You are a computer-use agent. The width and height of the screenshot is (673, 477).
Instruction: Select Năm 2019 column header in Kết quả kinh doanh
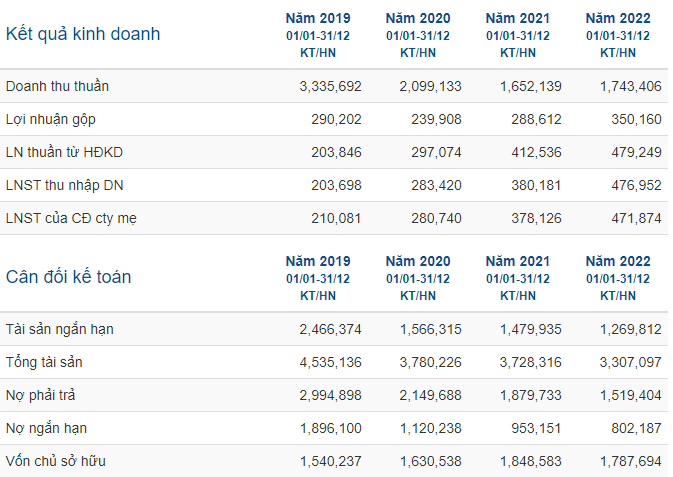click(x=318, y=35)
